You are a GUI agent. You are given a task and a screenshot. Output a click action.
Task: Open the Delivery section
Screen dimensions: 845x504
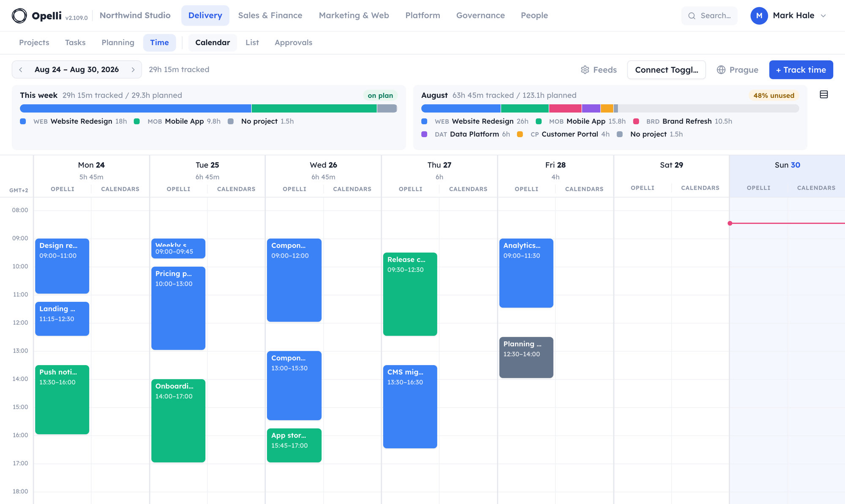point(205,16)
